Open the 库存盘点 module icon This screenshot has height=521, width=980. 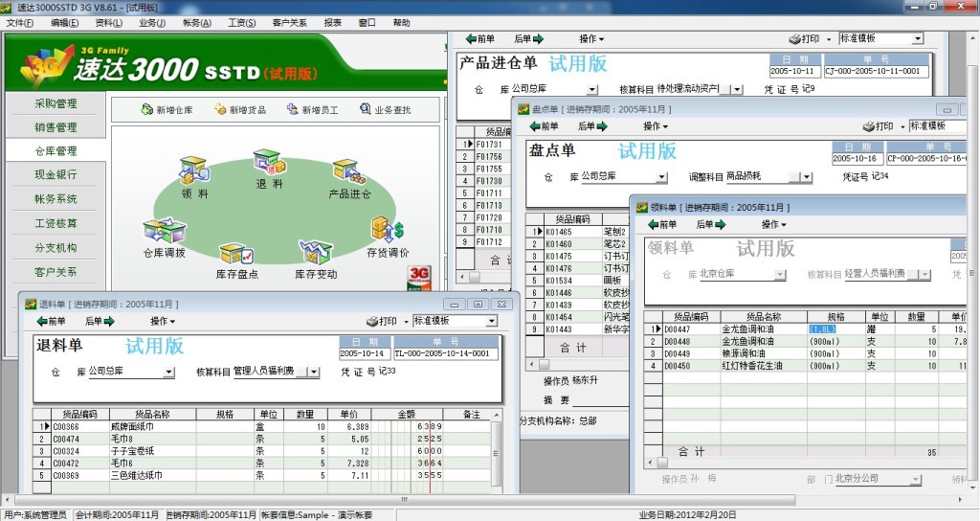tap(236, 253)
